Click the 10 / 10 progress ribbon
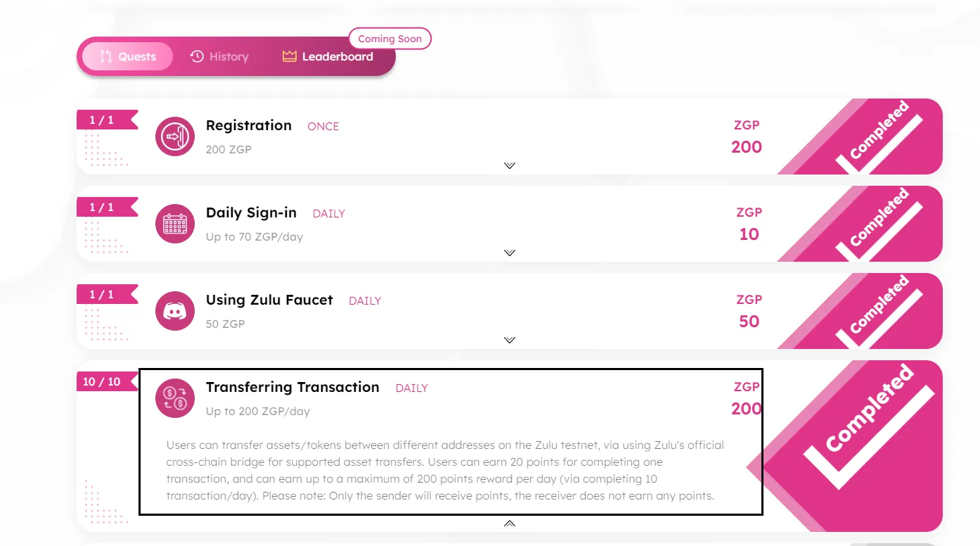Screen dimensions: 980x546 [x=102, y=381]
